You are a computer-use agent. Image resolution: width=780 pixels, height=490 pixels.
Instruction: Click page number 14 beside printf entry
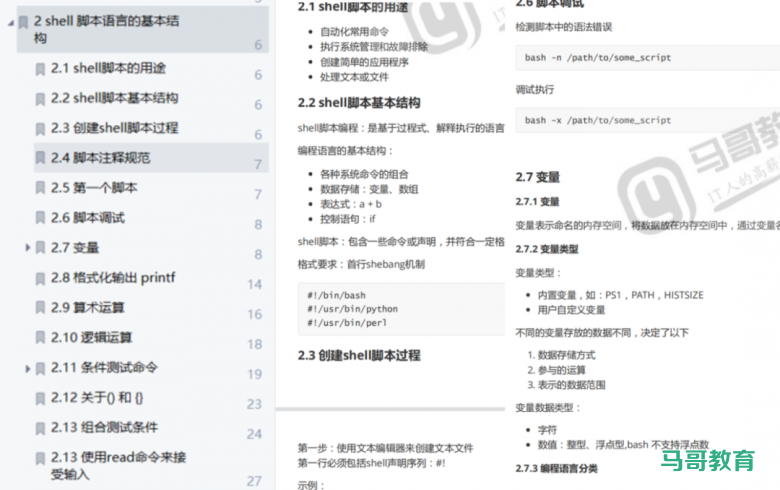[x=254, y=284]
